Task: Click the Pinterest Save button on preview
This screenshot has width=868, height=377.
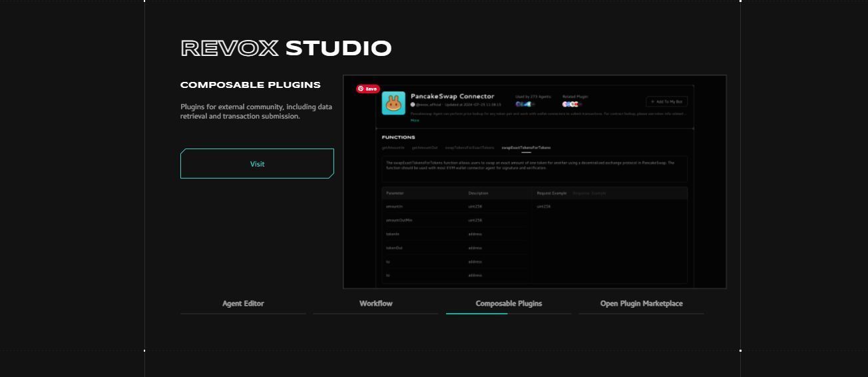Action: tap(367, 89)
